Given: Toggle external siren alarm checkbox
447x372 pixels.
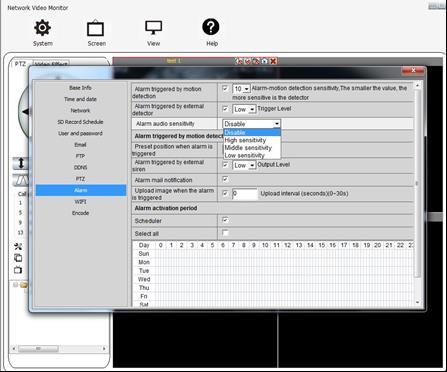Looking at the screenshot, I should pos(225,165).
